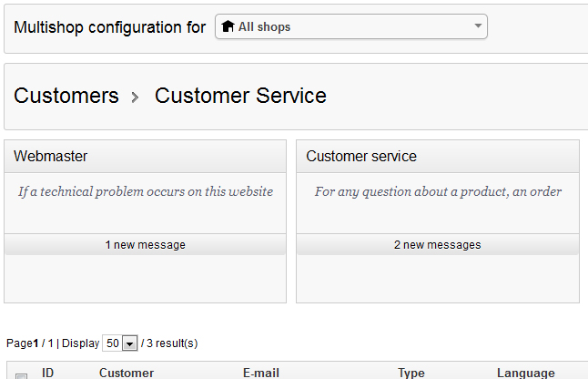Screen dimensions: 588x379
Task: Open Customers breadcrumb link
Action: (66, 96)
